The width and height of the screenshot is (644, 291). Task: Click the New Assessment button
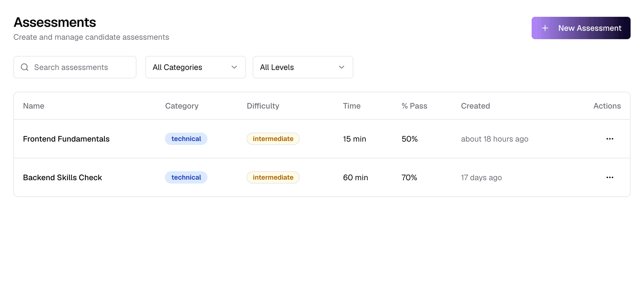click(581, 28)
